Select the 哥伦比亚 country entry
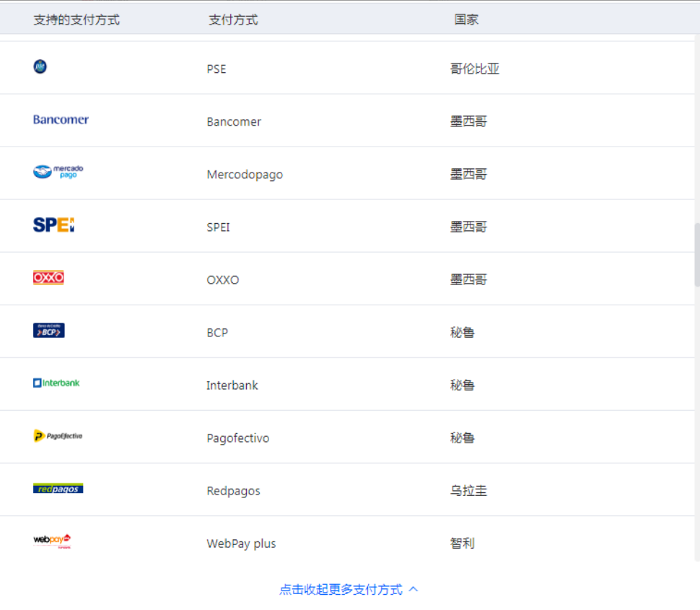 click(x=474, y=69)
